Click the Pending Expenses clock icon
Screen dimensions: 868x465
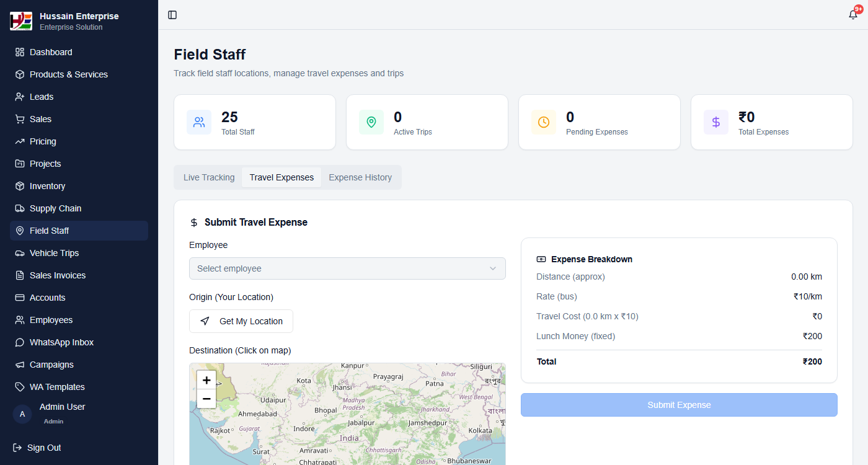544,122
